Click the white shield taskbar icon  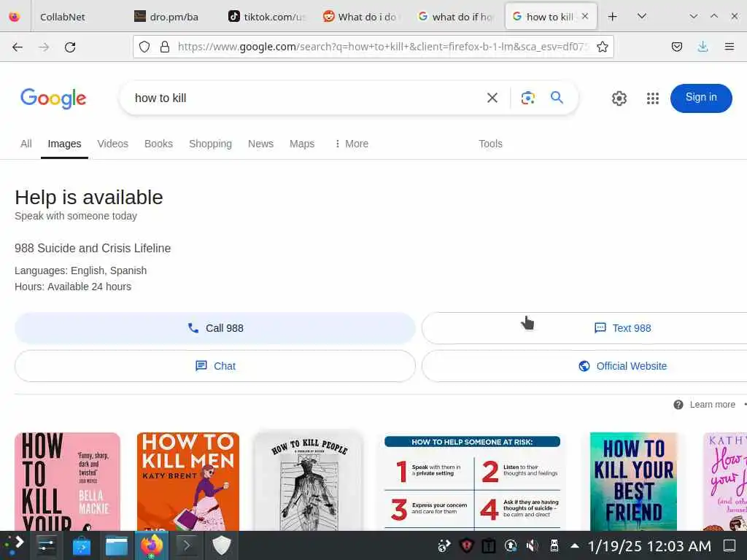pos(222,545)
